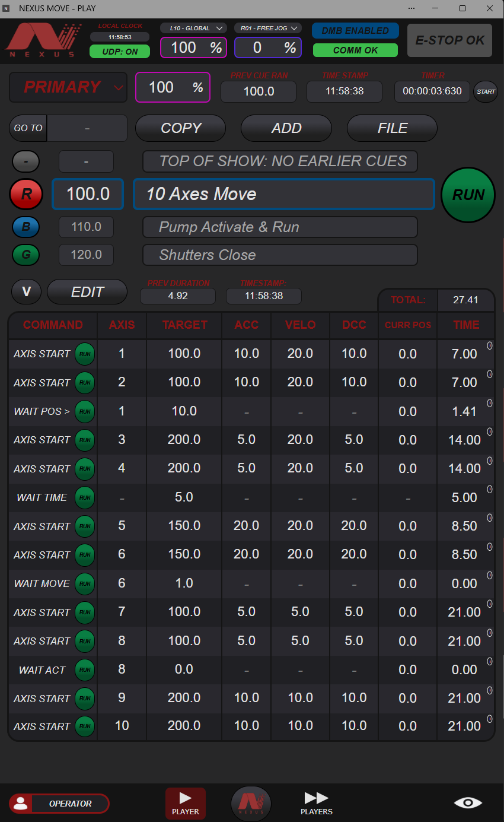504x822 pixels.
Task: Run the Axis 1 AXIS START command
Action: coord(85,354)
